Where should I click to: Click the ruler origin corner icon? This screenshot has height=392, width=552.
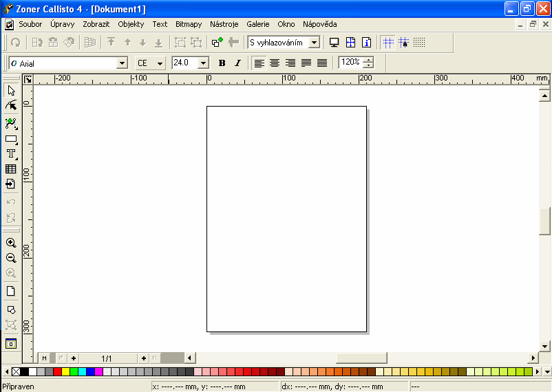tap(28, 79)
